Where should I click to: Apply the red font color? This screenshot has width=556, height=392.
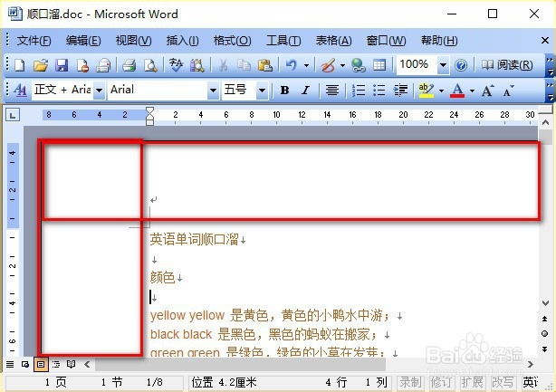click(457, 90)
